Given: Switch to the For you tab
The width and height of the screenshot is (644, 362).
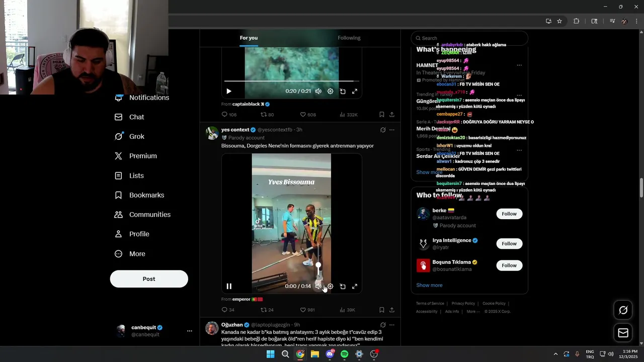Looking at the screenshot, I should click(249, 38).
